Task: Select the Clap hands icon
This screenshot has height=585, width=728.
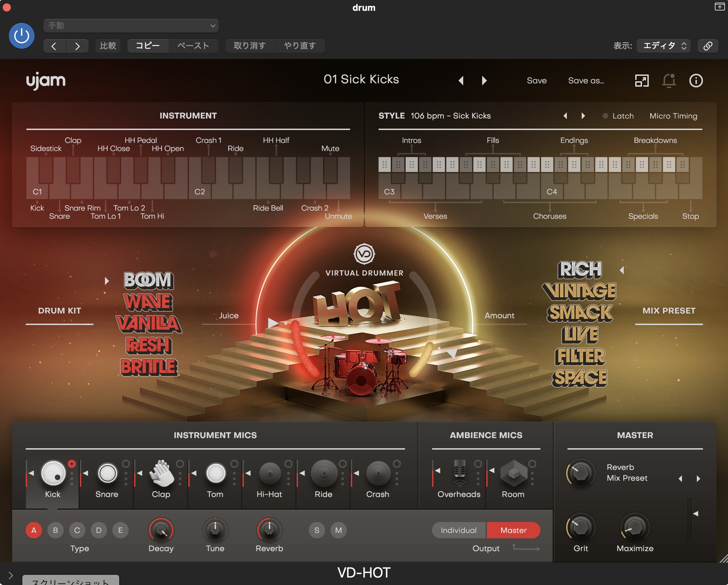Action: (x=162, y=473)
